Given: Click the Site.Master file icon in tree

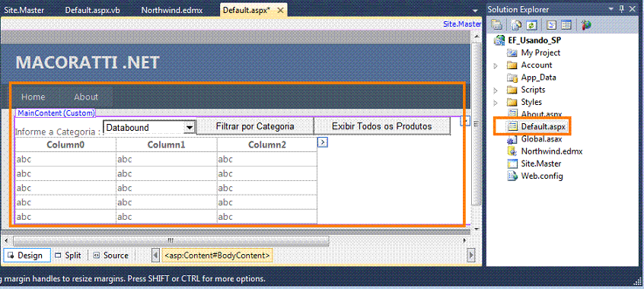Looking at the screenshot, I should (512, 164).
